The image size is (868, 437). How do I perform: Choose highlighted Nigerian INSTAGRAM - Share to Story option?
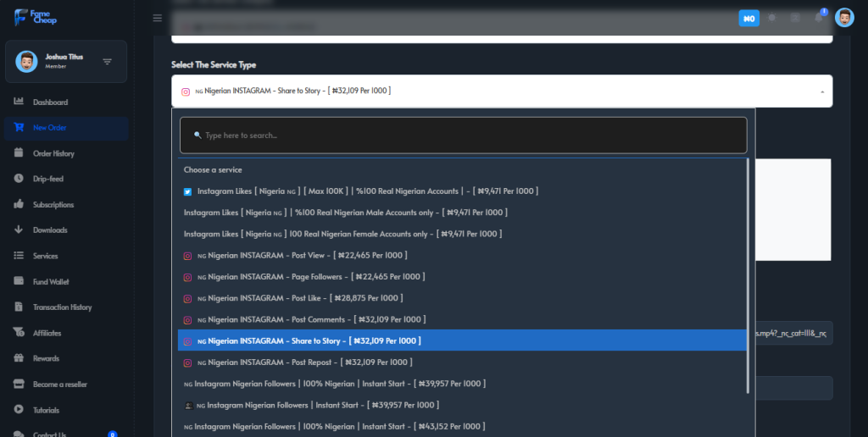pos(462,340)
